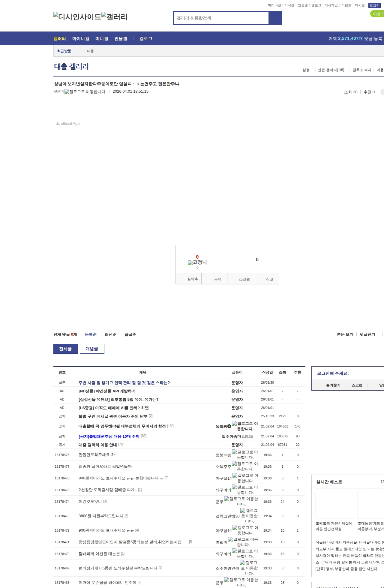Open 디시콘 link in top menu

[360, 5]
